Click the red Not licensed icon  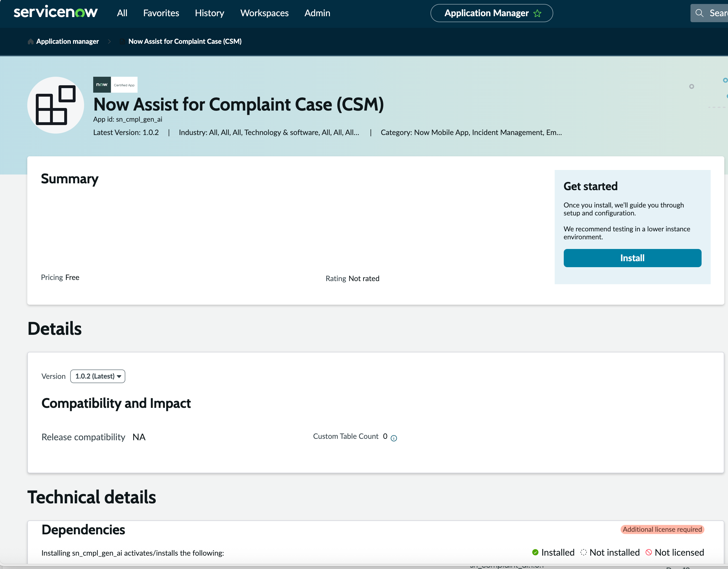click(x=648, y=552)
